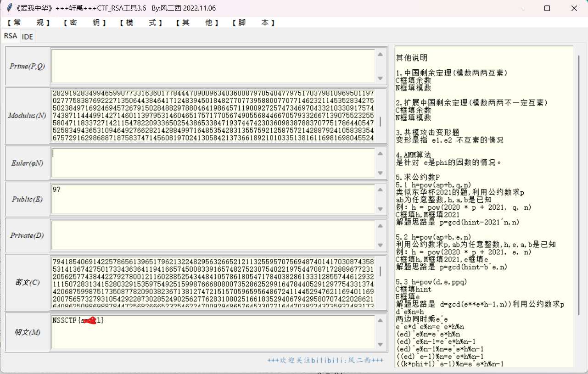Click the 其他说明 heading text
The image size is (588, 374).
tap(412, 58)
